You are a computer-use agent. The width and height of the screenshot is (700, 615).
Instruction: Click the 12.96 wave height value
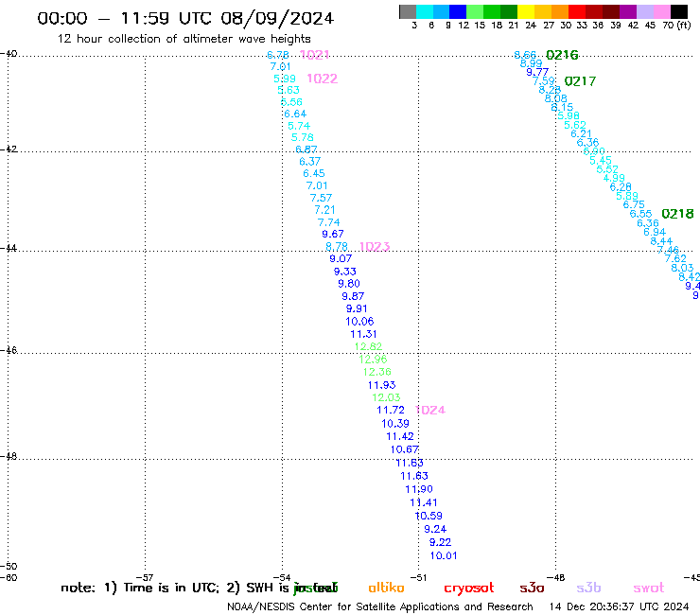pyautogui.click(x=373, y=360)
